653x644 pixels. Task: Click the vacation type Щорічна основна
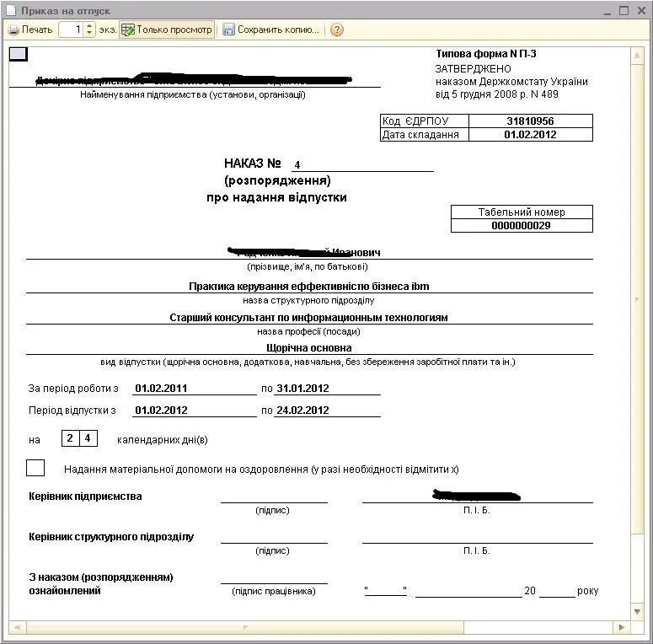[309, 348]
